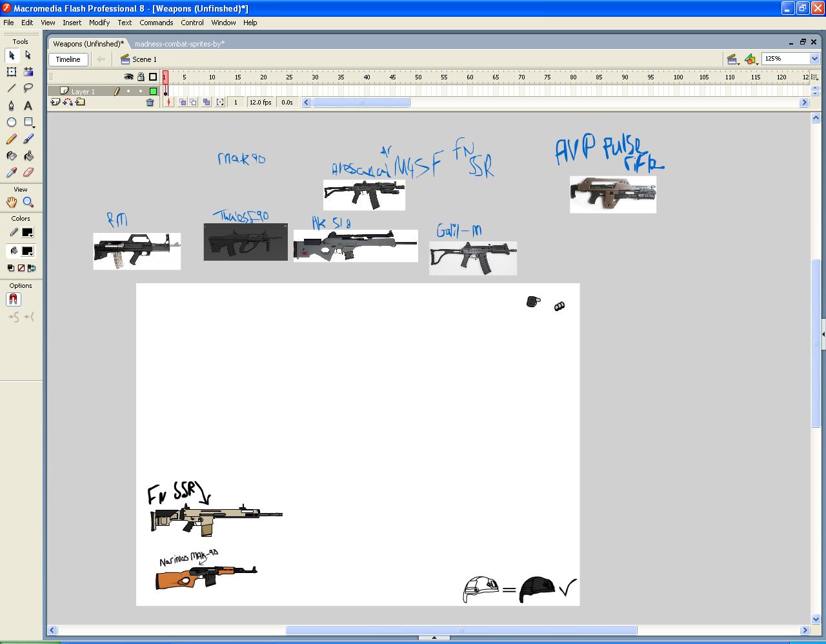826x644 pixels.
Task: Click the No Color button
Action: [21, 268]
